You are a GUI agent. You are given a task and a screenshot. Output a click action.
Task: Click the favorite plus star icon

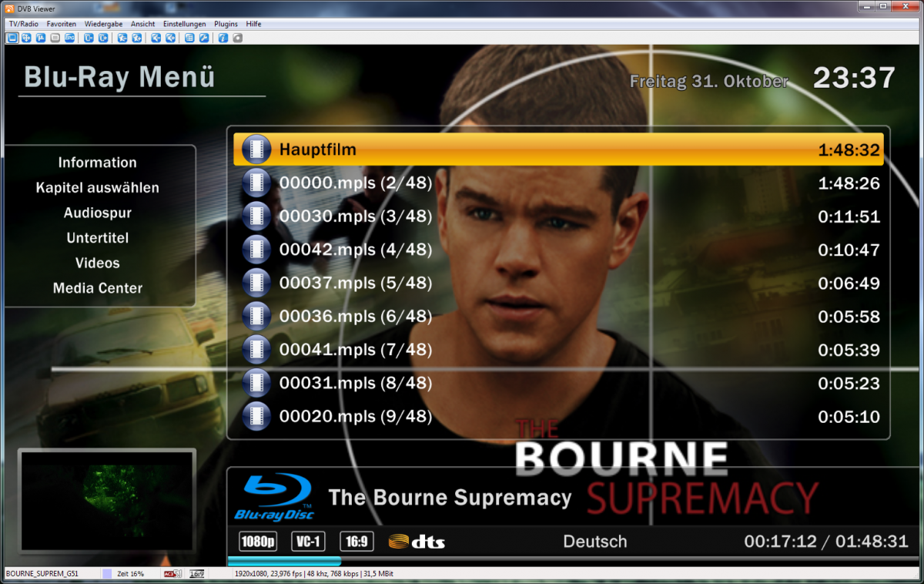(136, 38)
